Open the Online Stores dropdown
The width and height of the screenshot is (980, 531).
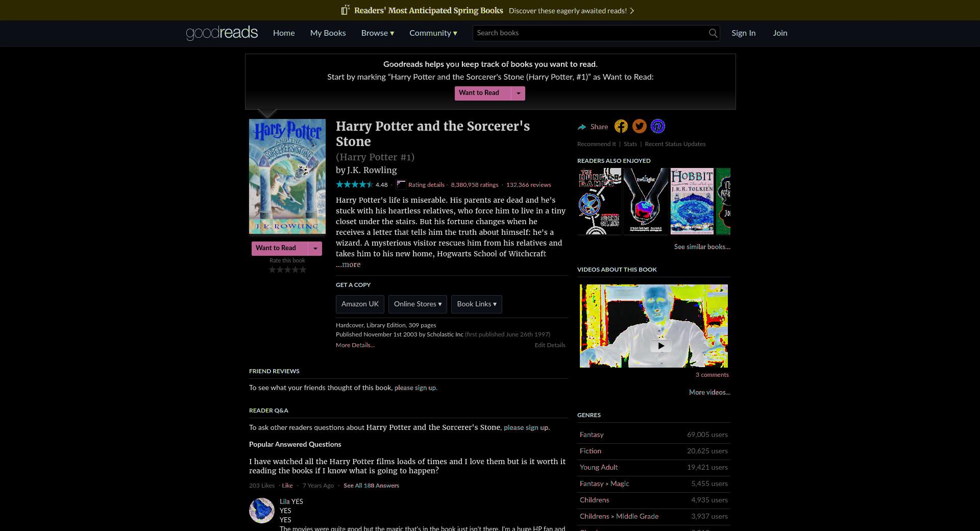pos(418,304)
